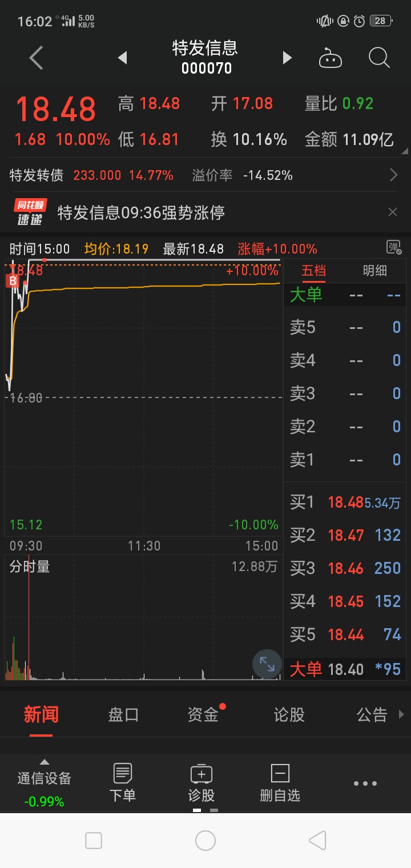Screen dimensions: 411x868
Task: Open the 论股 tab
Action: pyautogui.click(x=289, y=714)
